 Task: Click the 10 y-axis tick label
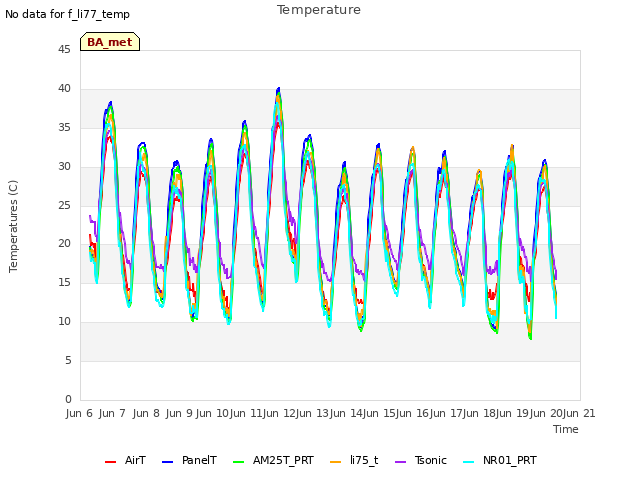pos(64,322)
